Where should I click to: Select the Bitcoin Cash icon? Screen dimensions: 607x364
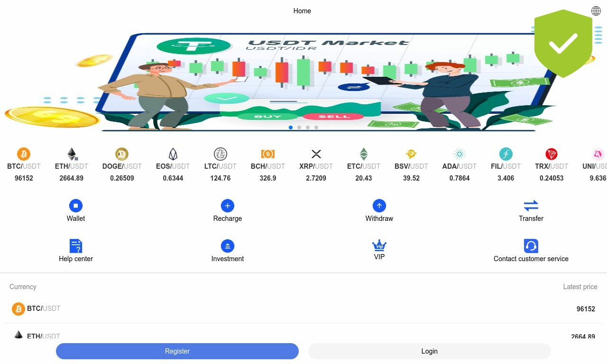(268, 154)
